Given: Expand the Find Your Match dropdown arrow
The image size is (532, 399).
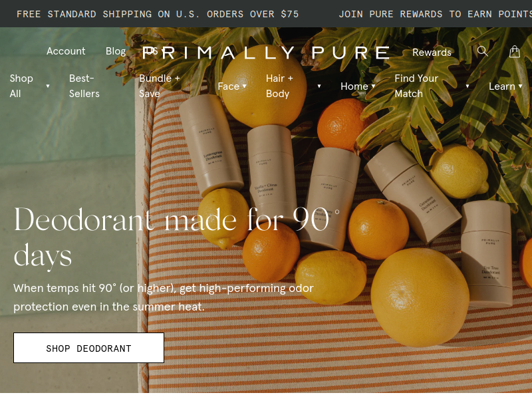Looking at the screenshot, I should 467,86.
